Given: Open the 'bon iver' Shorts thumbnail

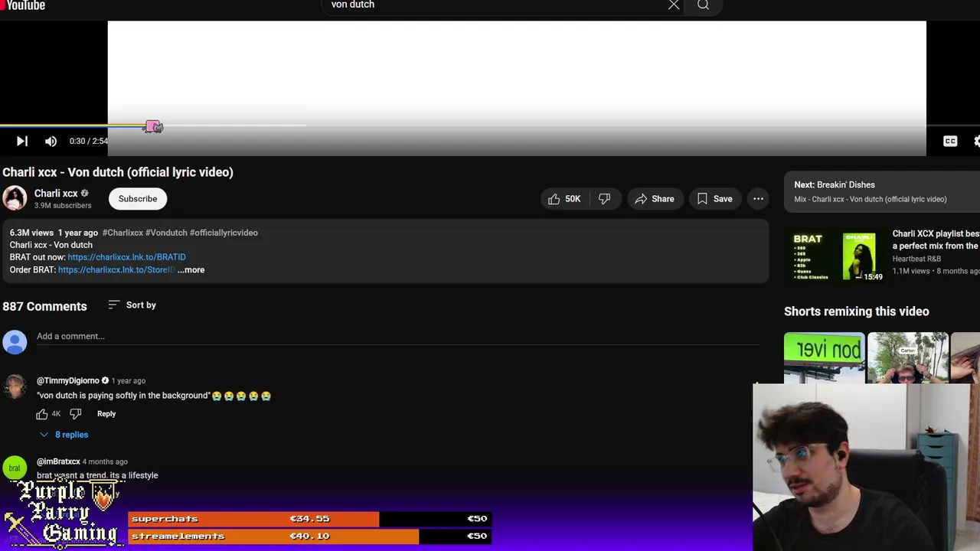Looking at the screenshot, I should point(825,357).
